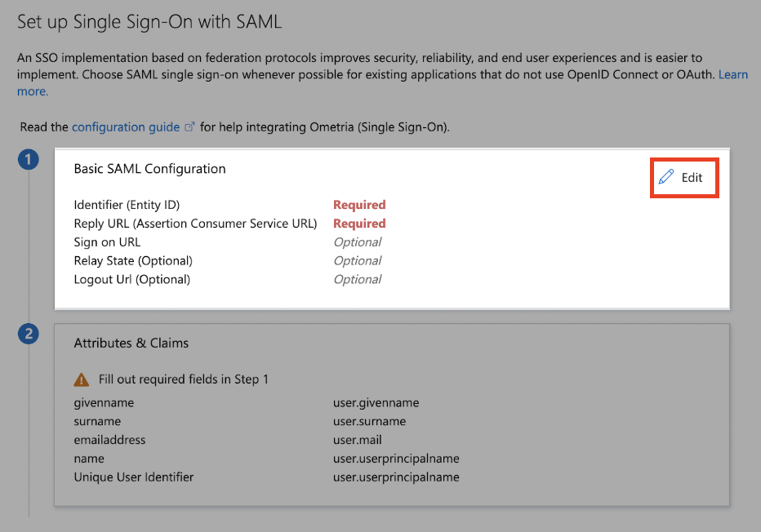The image size is (761, 532).
Task: Select the givenname claim row
Action: [247, 402]
